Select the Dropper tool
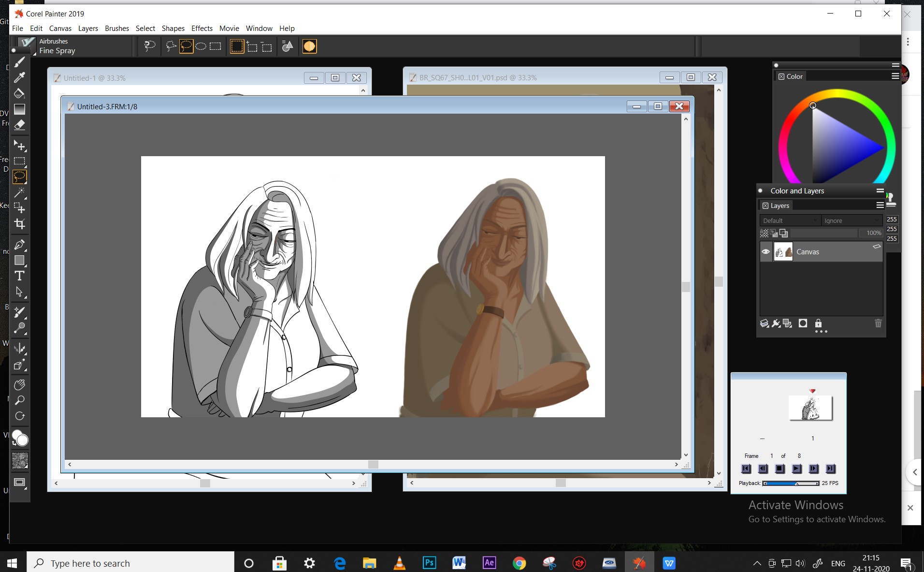924x572 pixels. [19, 77]
